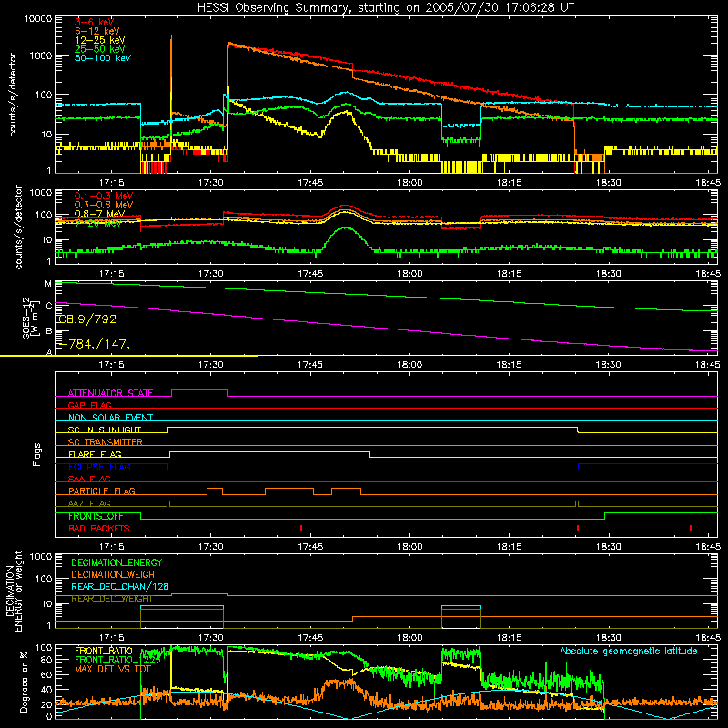Viewport: 728px width, 728px height.
Task: Select the PARTICLE_FLAG label
Action: tap(102, 491)
